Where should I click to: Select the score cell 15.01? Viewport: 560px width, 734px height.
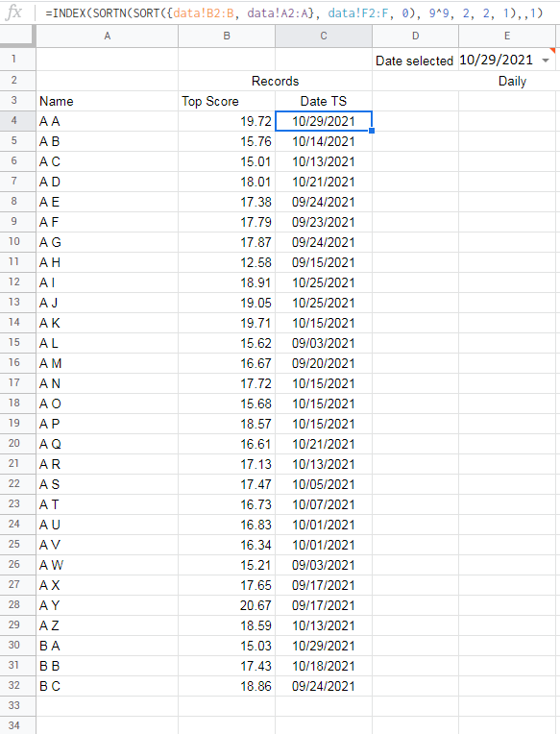(227, 161)
